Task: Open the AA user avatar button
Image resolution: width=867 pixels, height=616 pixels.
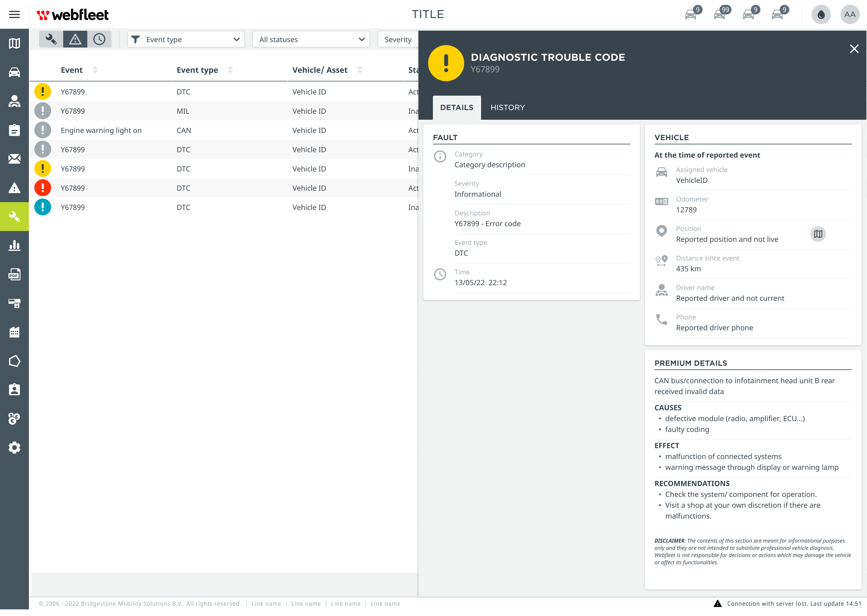Action: tap(850, 14)
